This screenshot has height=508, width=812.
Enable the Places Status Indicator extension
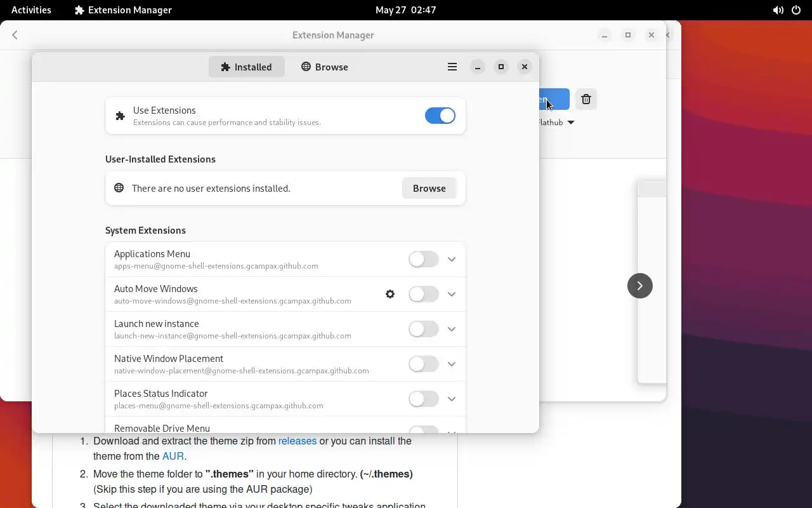pyautogui.click(x=424, y=399)
